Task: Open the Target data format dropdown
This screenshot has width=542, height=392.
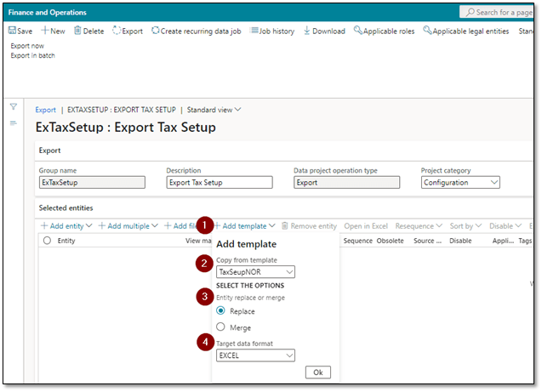Action: click(289, 355)
